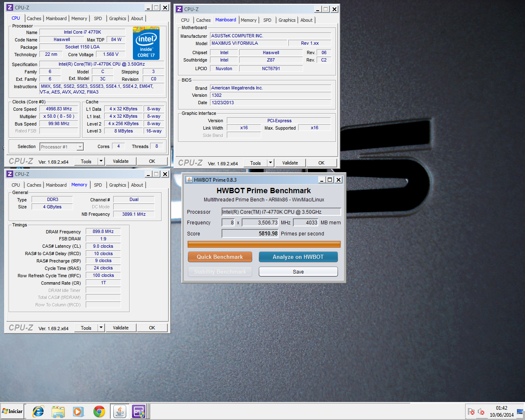Click the Name field Intel Core i7 4770K

coord(82,32)
